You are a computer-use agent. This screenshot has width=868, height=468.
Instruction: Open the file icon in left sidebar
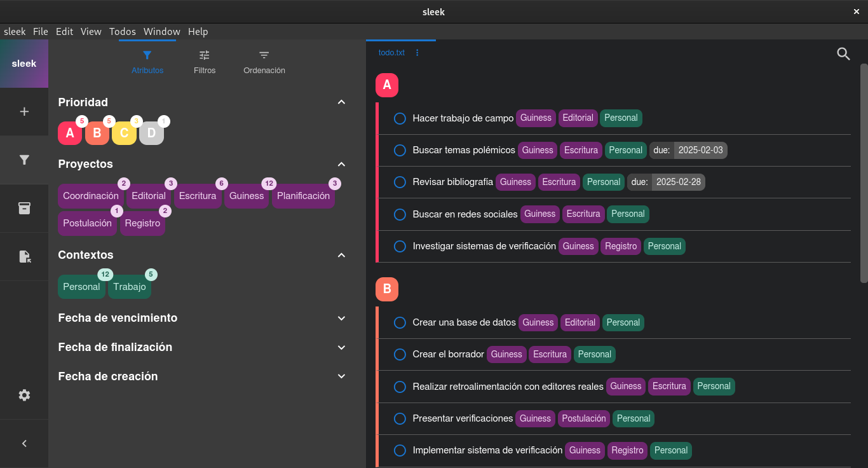point(24,257)
